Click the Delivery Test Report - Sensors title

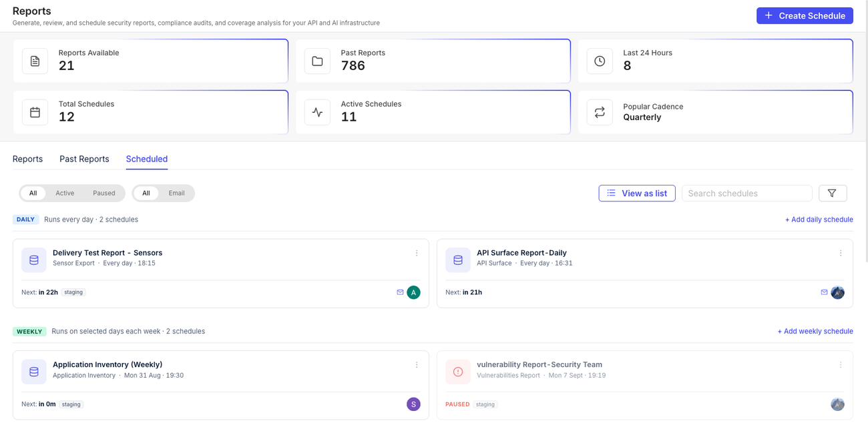[x=107, y=253]
